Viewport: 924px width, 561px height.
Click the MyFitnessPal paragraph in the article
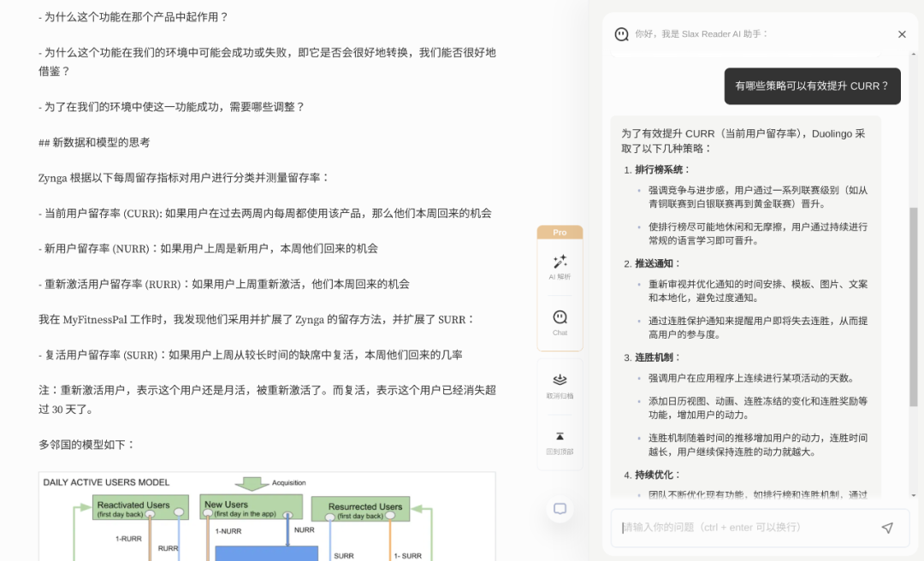(257, 319)
